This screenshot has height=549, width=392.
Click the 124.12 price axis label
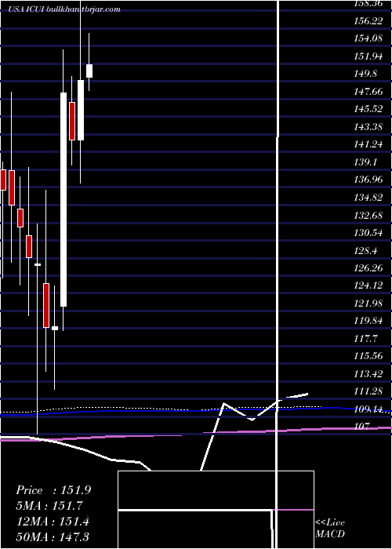368,285
